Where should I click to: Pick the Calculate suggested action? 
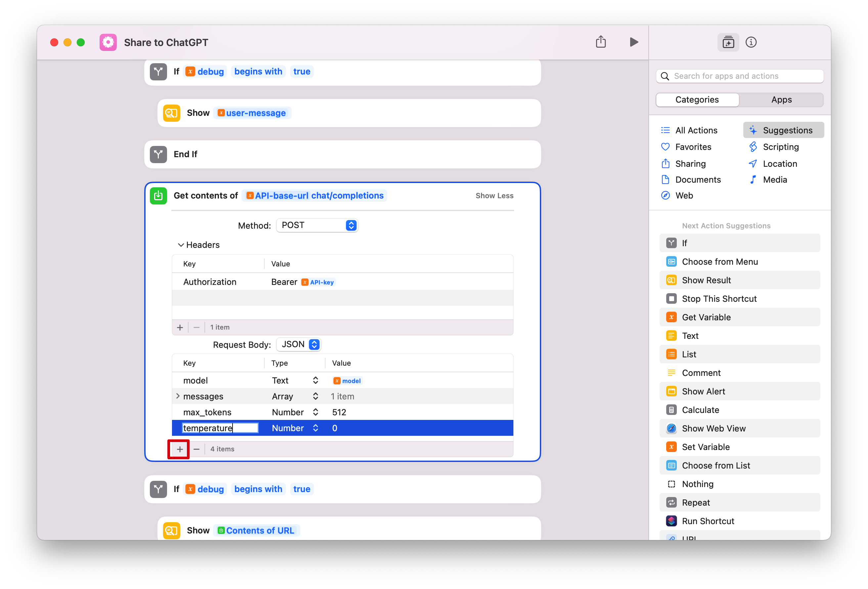point(700,410)
